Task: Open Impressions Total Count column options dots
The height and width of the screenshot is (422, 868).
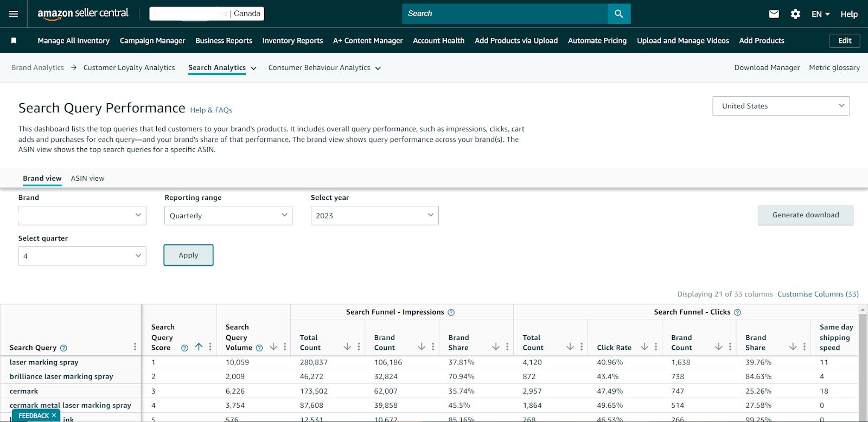Action: click(359, 347)
